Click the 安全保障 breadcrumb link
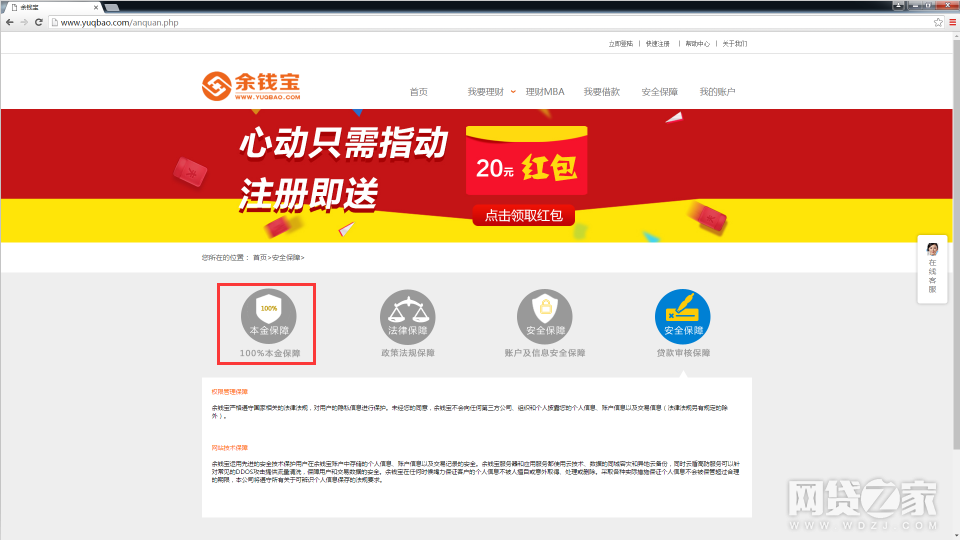Viewport: 960px width, 540px height. click(x=285, y=258)
